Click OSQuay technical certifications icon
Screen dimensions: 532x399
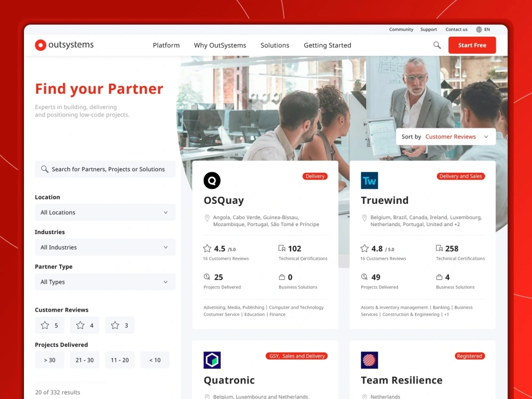pos(282,248)
